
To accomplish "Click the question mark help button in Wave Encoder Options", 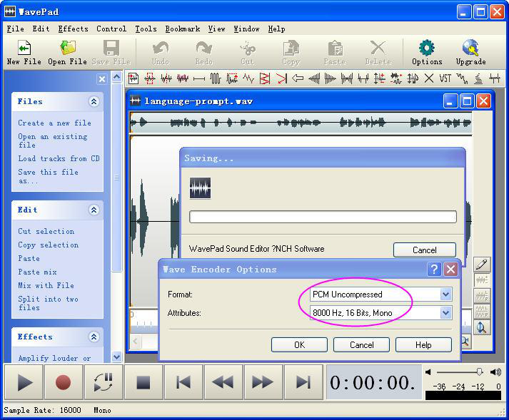I will point(434,270).
